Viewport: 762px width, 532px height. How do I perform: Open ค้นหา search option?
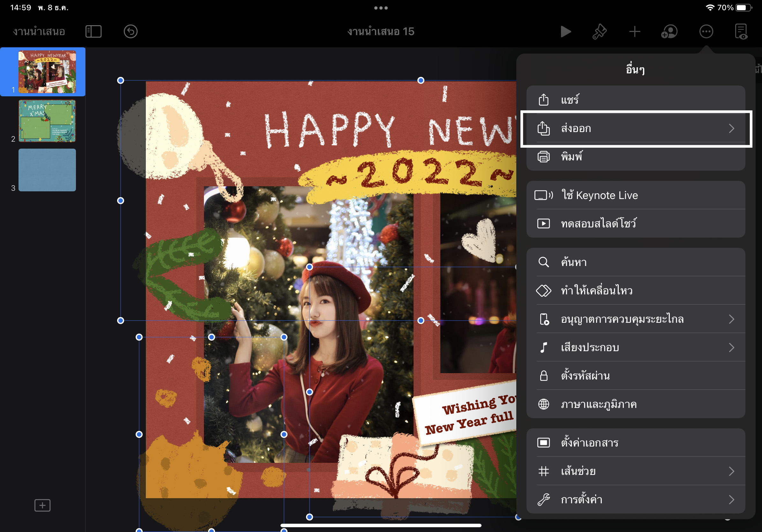(635, 262)
